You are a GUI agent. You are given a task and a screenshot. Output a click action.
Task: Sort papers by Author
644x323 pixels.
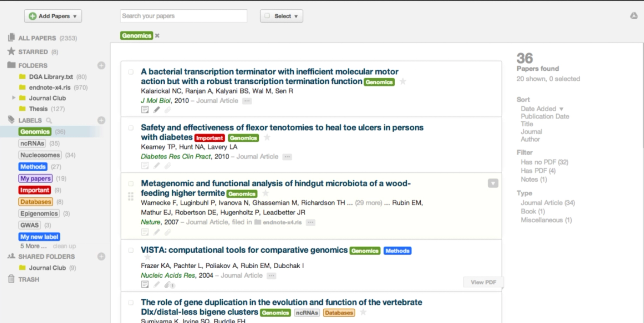[x=530, y=139]
